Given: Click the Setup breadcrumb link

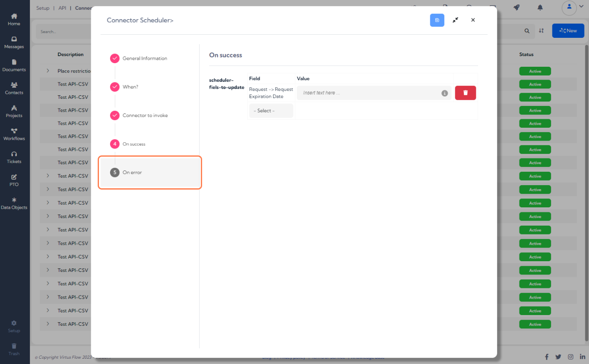Looking at the screenshot, I should coord(43,8).
